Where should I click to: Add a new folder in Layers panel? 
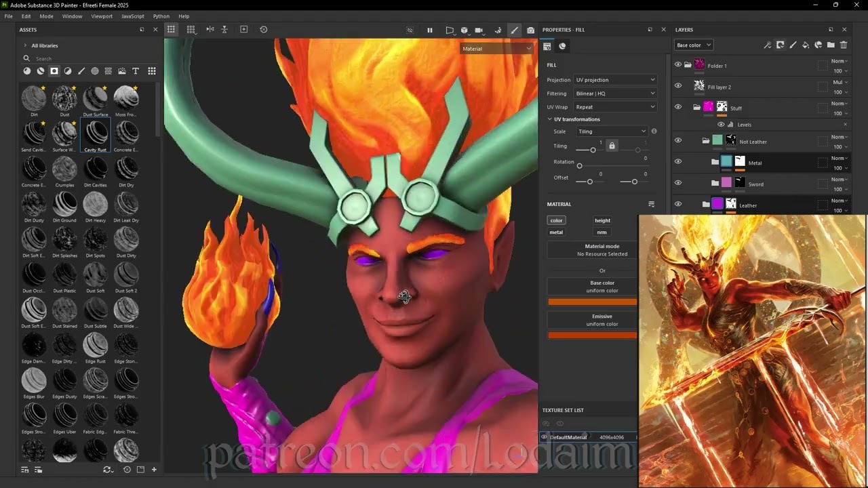coord(831,45)
